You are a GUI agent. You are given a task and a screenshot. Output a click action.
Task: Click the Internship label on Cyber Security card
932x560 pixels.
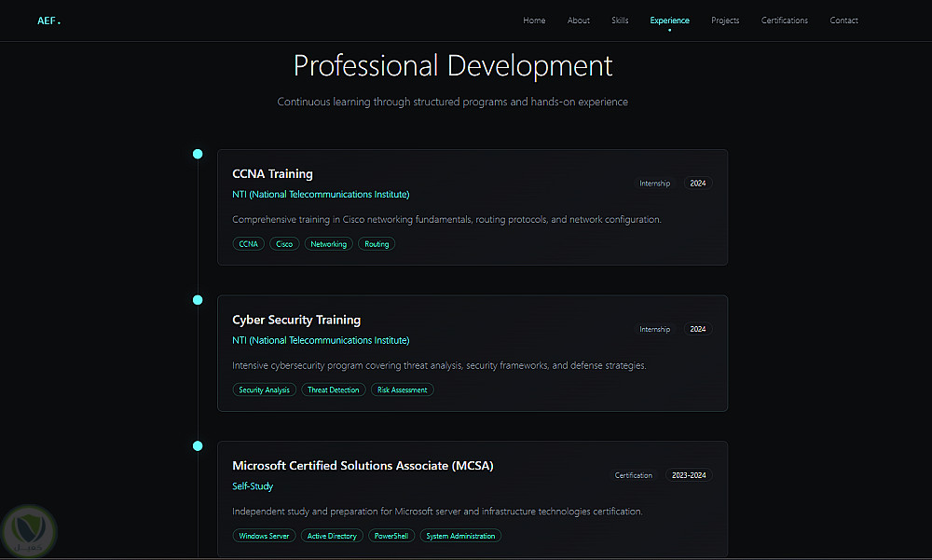pos(654,329)
